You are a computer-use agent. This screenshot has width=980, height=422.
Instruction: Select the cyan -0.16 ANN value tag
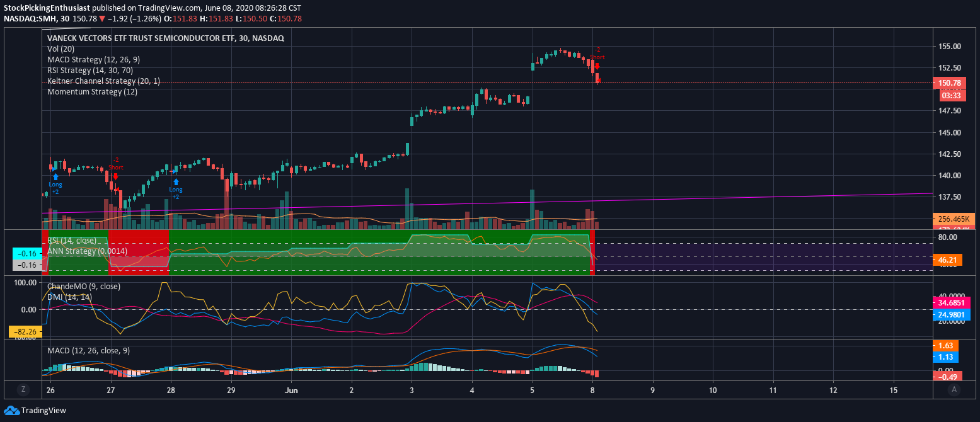click(28, 253)
